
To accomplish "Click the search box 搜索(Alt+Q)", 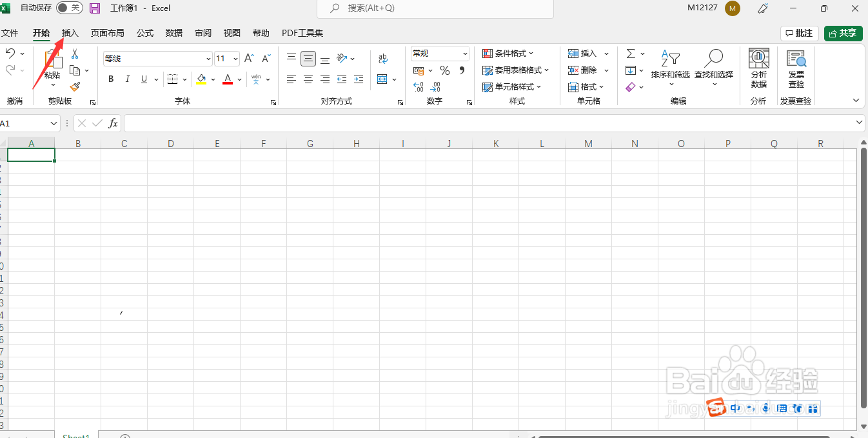I will pos(435,8).
